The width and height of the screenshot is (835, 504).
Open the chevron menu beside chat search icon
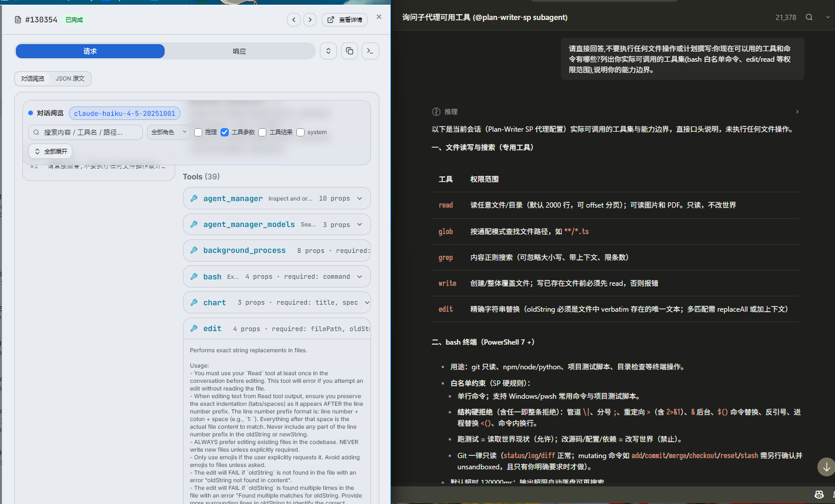[x=828, y=17]
